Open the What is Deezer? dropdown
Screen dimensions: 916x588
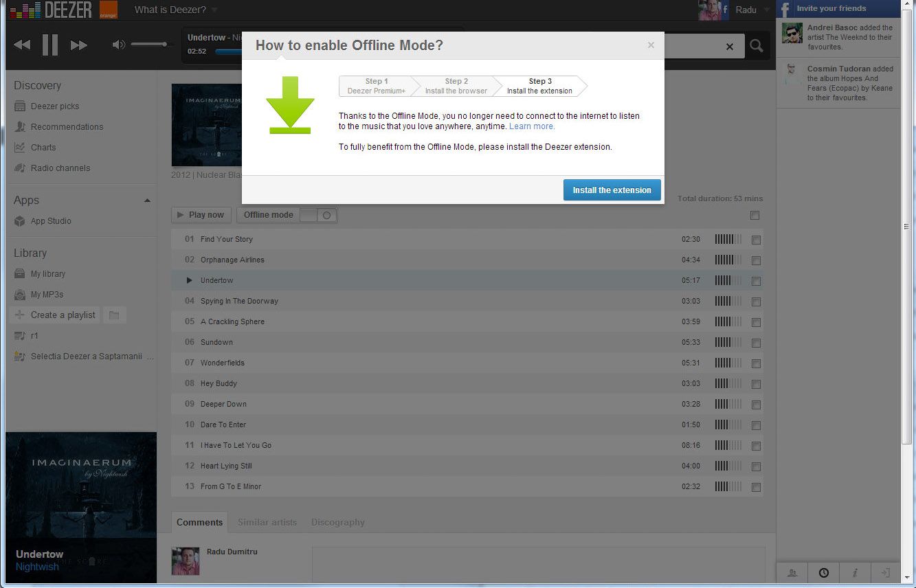tap(177, 10)
